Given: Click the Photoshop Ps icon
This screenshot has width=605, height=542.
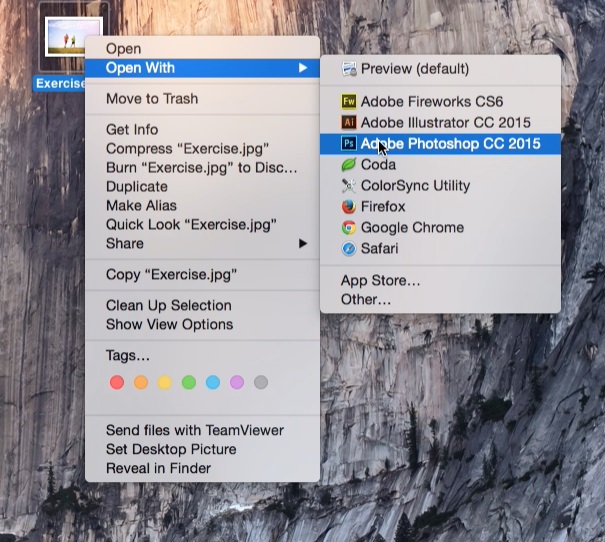Looking at the screenshot, I should (348, 144).
